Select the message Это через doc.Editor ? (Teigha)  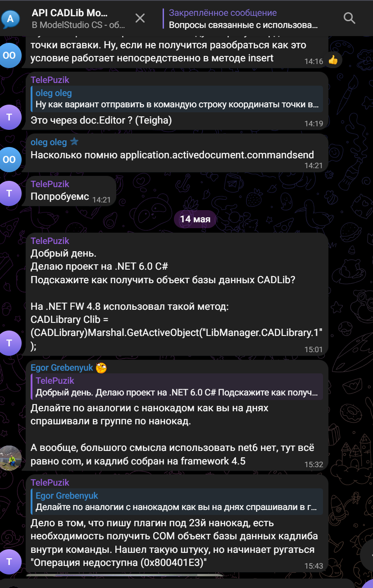pos(101,121)
